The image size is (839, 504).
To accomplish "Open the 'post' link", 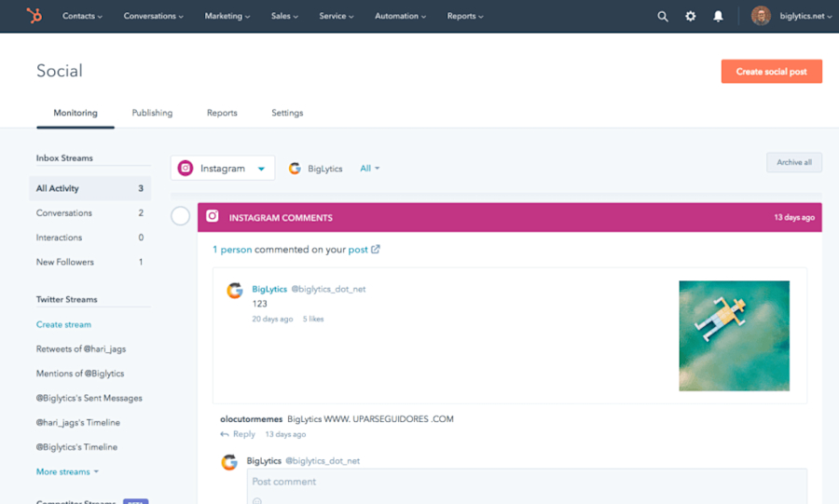I will 358,250.
